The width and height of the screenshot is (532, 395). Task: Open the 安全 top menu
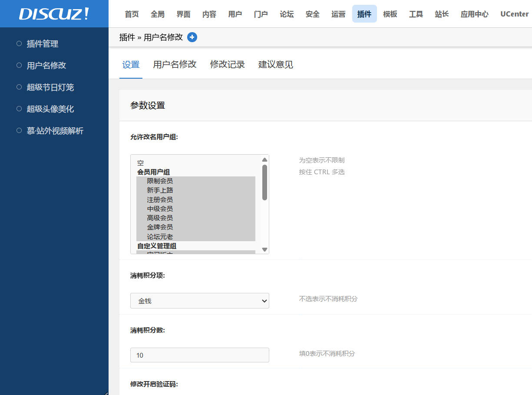[313, 14]
